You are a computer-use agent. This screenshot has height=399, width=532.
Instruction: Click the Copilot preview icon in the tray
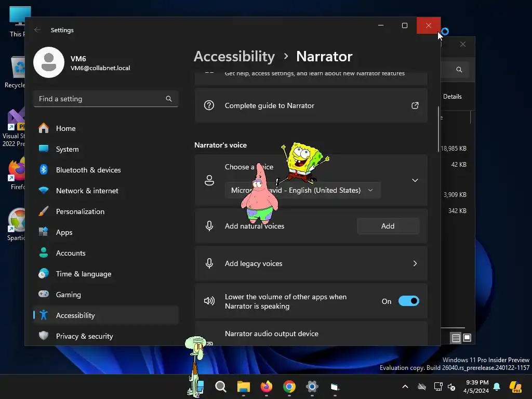coord(515,387)
